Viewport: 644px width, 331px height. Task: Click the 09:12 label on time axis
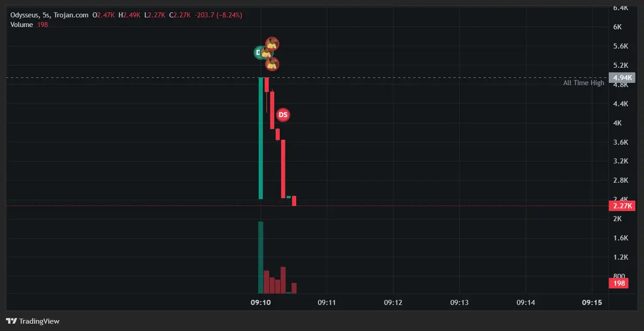tap(393, 303)
